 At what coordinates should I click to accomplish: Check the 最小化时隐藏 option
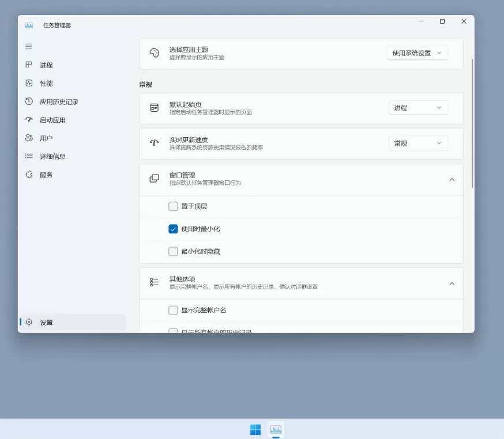pos(173,251)
